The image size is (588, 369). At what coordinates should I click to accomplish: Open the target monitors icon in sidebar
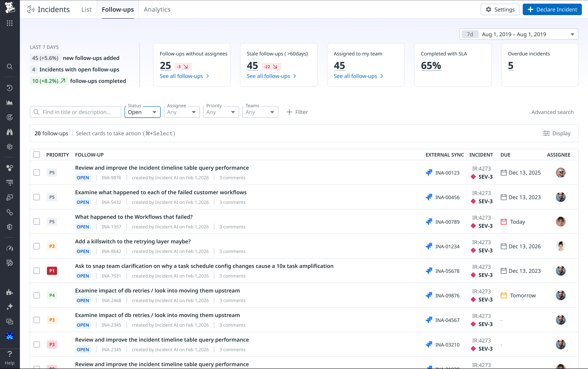pyautogui.click(x=10, y=117)
